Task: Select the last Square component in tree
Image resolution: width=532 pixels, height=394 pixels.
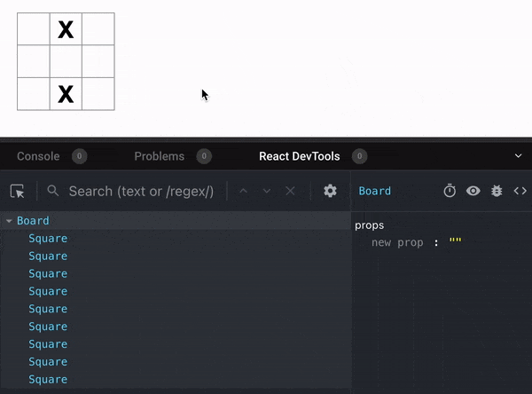Action: tap(48, 379)
